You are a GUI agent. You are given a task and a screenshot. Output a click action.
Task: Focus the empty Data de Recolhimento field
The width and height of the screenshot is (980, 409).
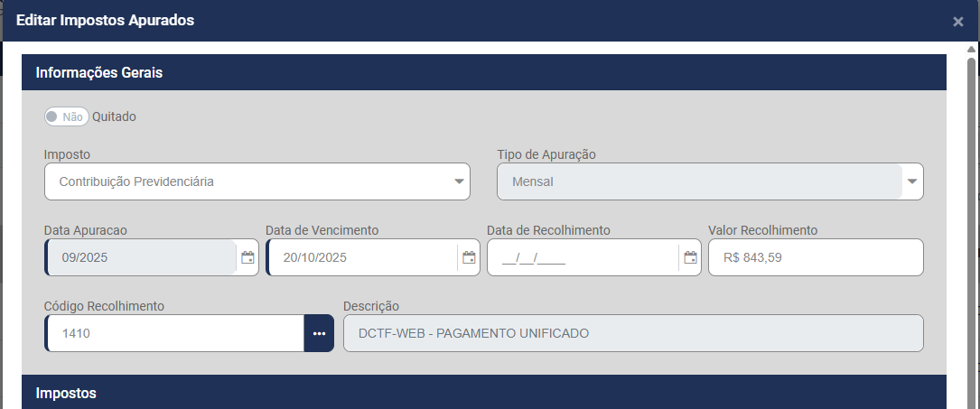coord(582,257)
